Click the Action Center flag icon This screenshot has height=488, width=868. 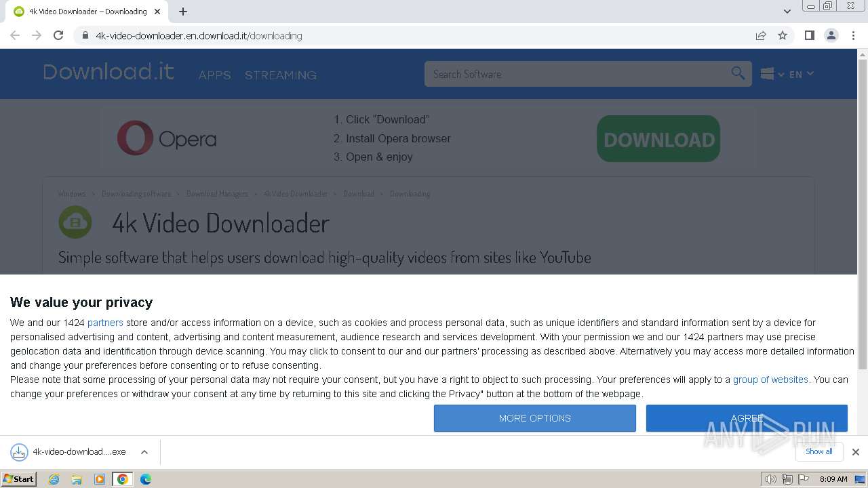(804, 479)
